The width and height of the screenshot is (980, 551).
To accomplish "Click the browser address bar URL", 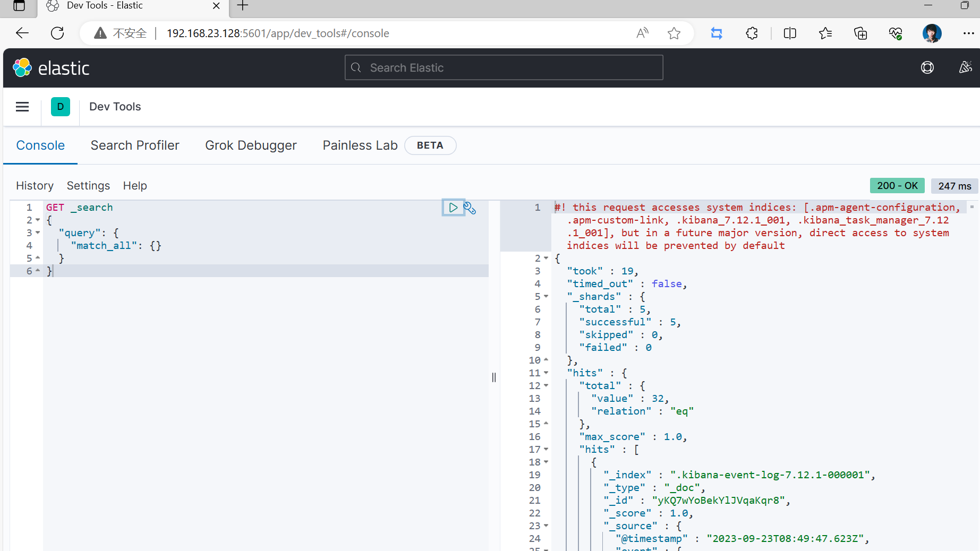I will [278, 33].
